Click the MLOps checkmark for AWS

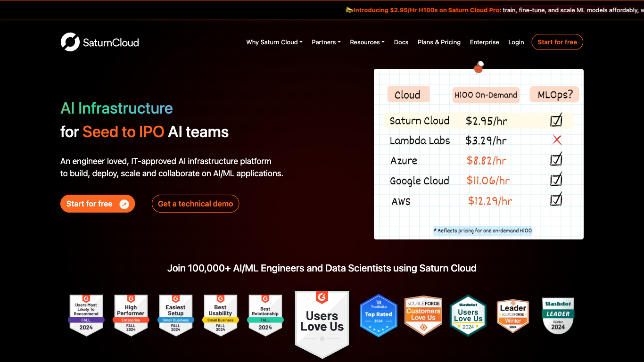(557, 200)
